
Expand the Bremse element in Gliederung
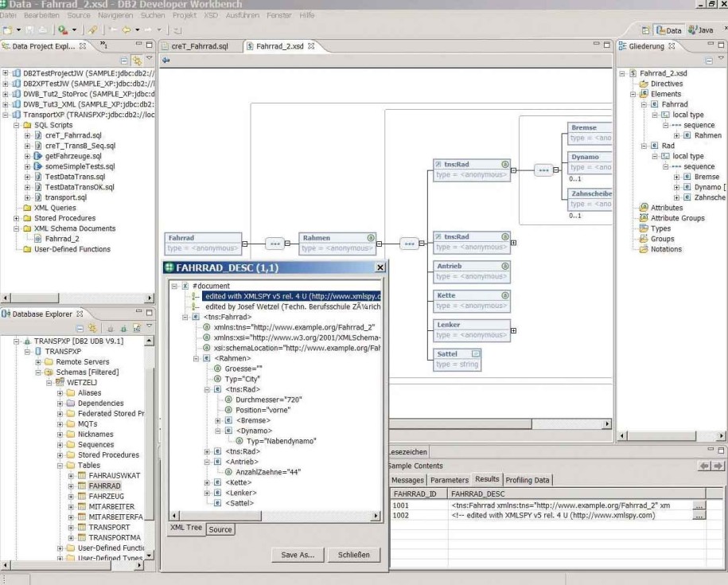pyautogui.click(x=677, y=177)
